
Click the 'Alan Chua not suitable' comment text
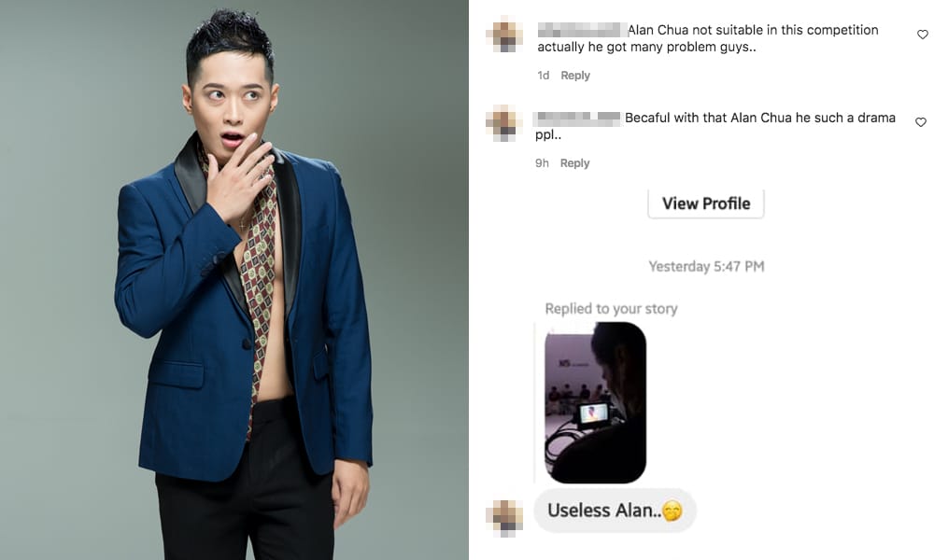[x=708, y=38]
